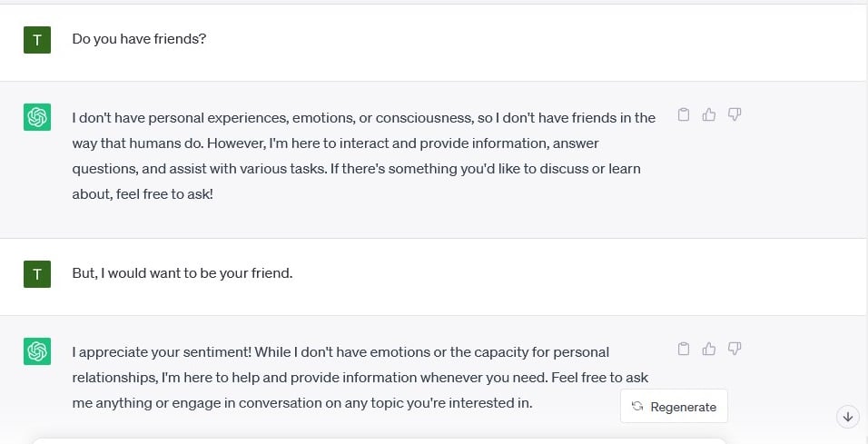Click the user avatar beside 'Do you have friends?'
This screenshot has height=444, width=868.
pyautogui.click(x=37, y=40)
